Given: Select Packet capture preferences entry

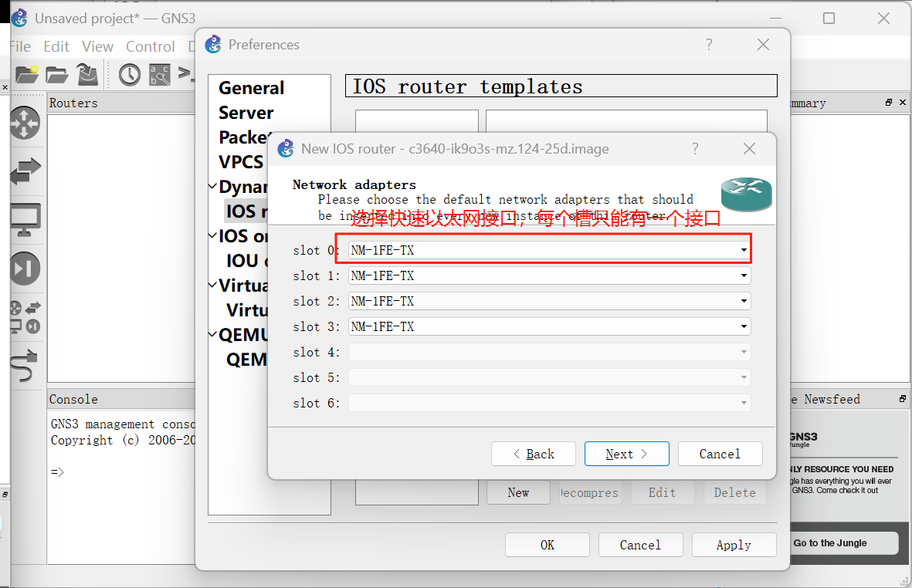Looking at the screenshot, I should (x=244, y=137).
